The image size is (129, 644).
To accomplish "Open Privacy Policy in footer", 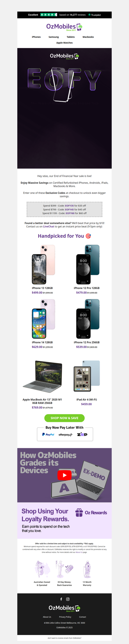I will click(65, 617).
